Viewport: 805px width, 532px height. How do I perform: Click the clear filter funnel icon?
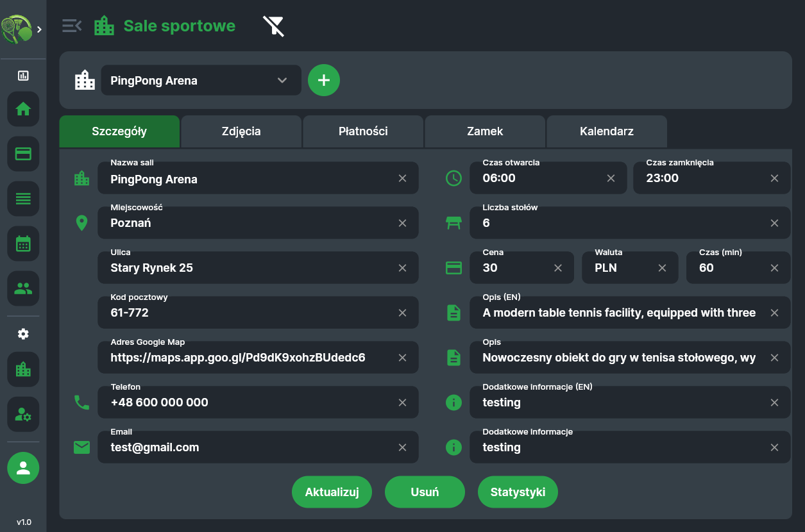(x=273, y=26)
